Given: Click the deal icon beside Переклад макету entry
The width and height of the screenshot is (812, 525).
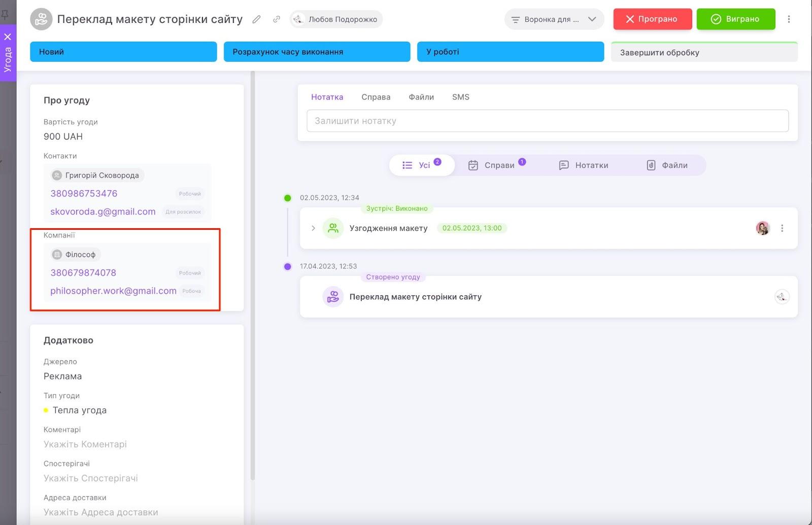Looking at the screenshot, I should [x=333, y=297].
